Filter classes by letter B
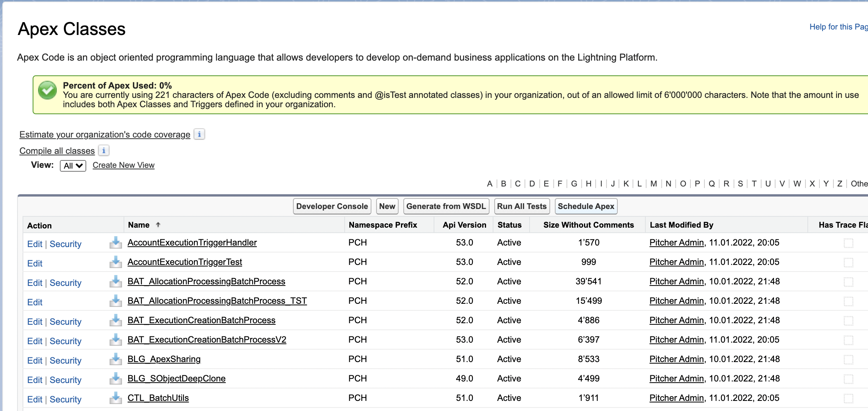Viewport: 868px width, 411px height. [504, 184]
